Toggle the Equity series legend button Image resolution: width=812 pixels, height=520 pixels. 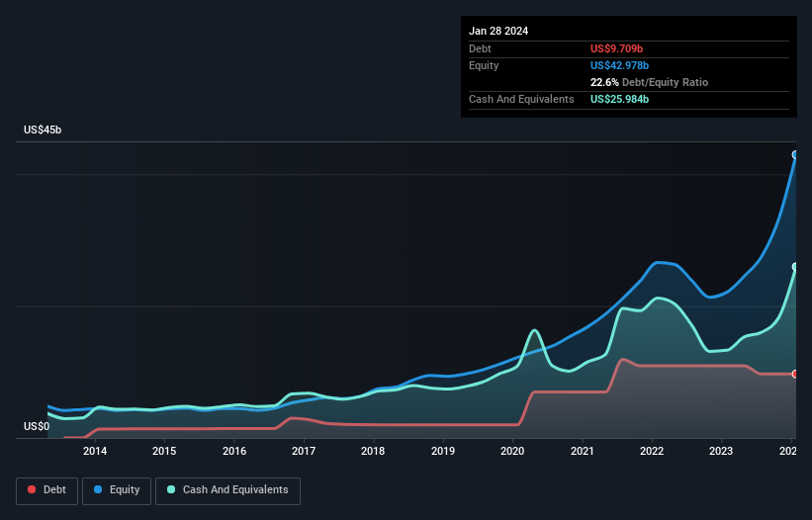(117, 490)
